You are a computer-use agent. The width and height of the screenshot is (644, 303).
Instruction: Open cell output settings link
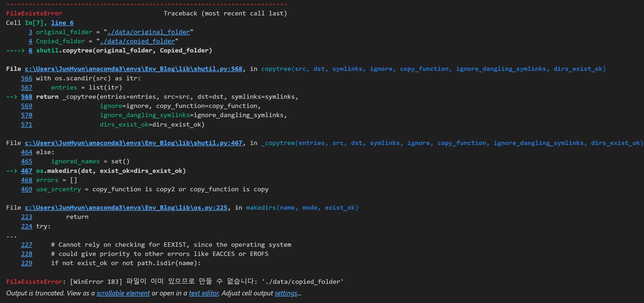[x=286, y=293]
